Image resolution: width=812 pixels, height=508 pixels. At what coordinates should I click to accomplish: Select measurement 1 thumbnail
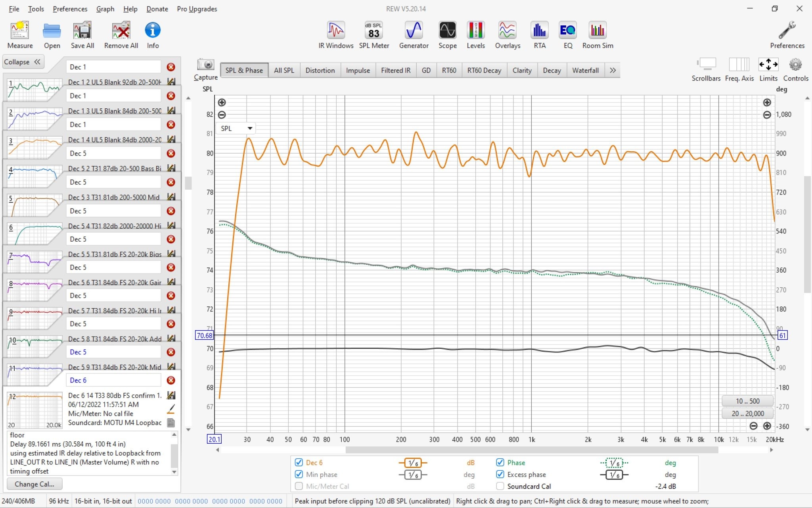point(34,90)
